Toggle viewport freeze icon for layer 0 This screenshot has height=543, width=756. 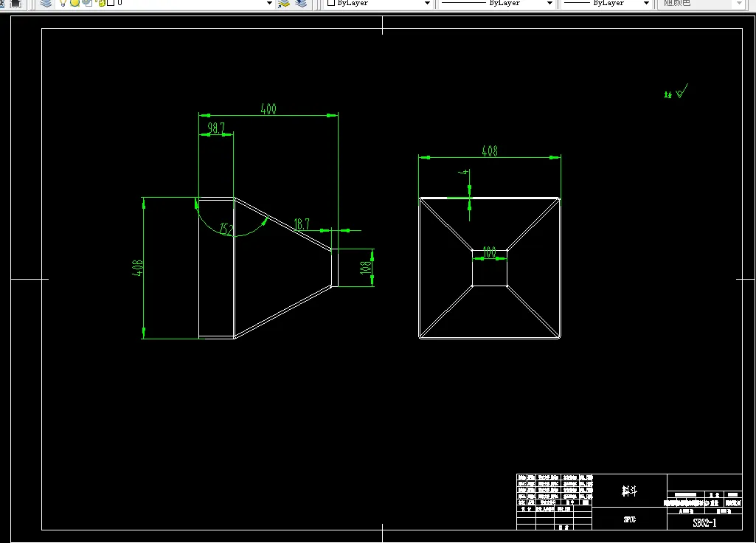point(87,4)
